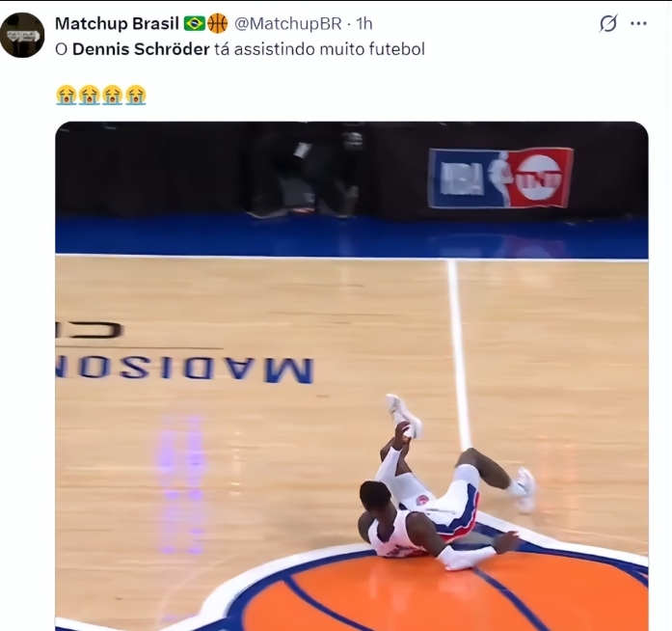Click the bold Dennis Schröder text
The width and height of the screenshot is (672, 631).
(x=141, y=49)
